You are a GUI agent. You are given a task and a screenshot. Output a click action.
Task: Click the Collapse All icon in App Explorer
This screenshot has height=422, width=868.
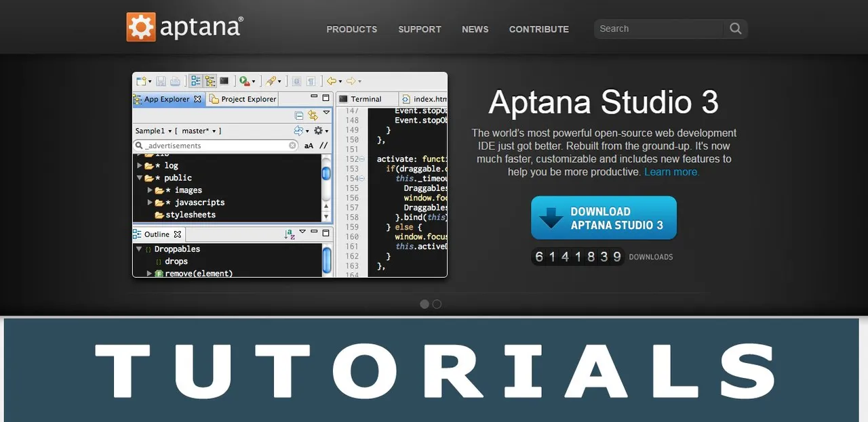click(299, 115)
